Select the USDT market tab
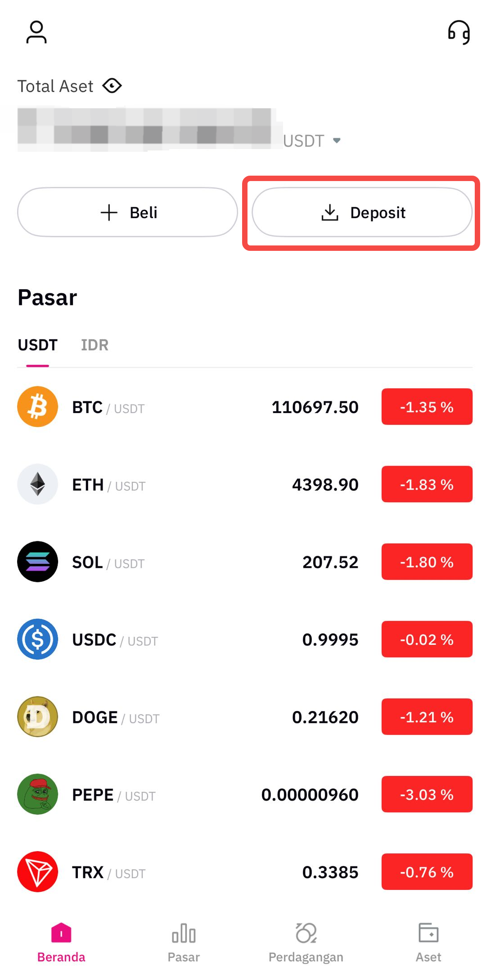486x980 pixels. click(38, 345)
